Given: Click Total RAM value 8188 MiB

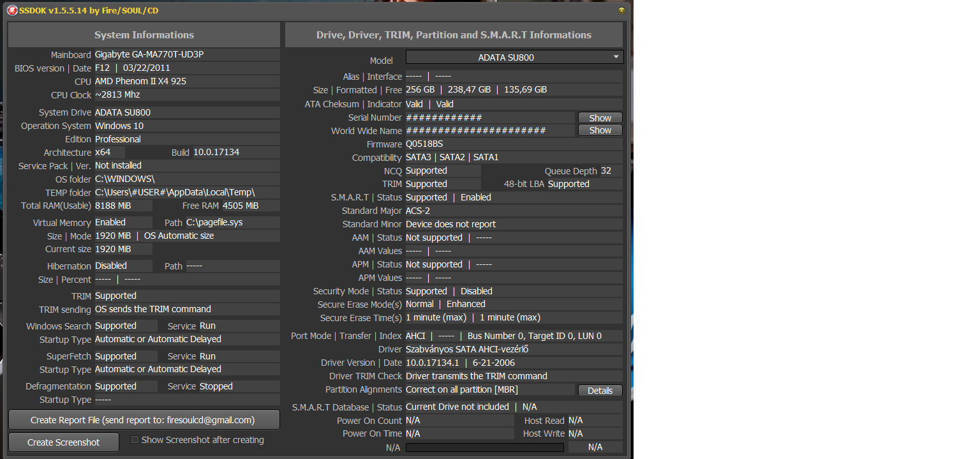Looking at the screenshot, I should 123,206.
